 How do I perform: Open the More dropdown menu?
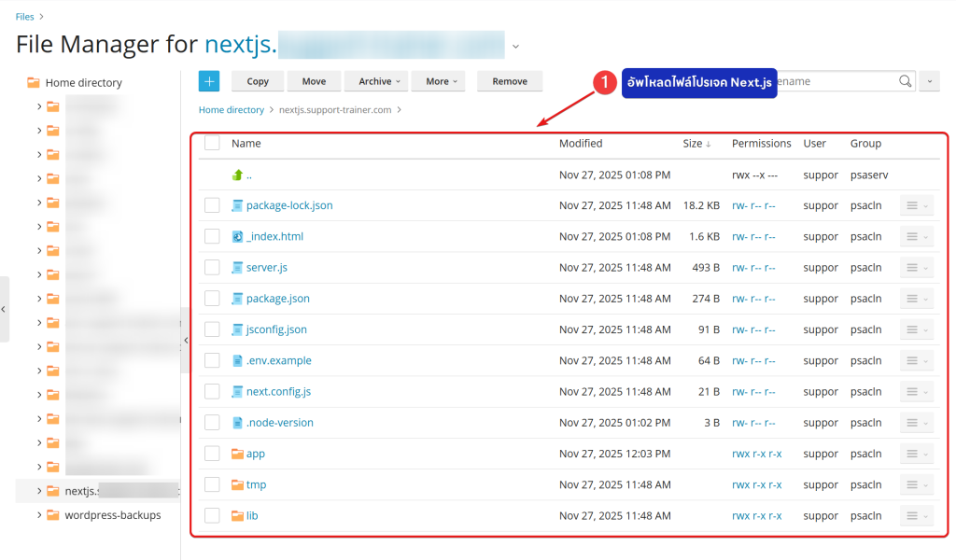click(x=442, y=81)
